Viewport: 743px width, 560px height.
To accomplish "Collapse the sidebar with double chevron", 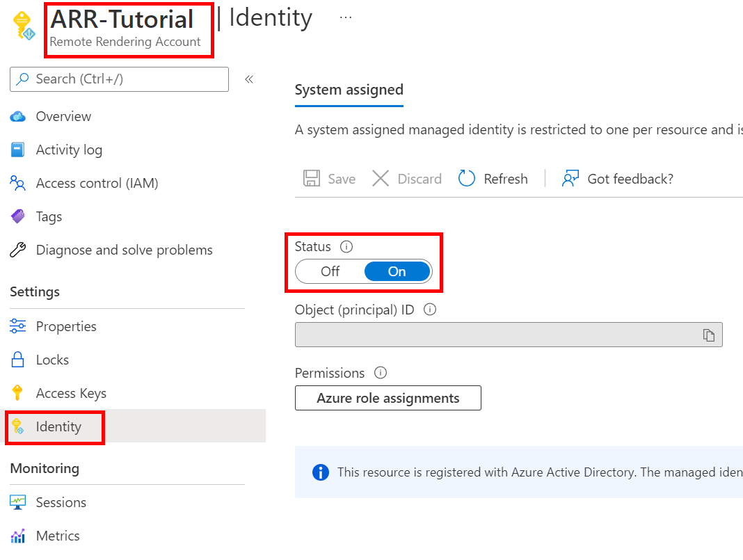I will click(x=249, y=79).
